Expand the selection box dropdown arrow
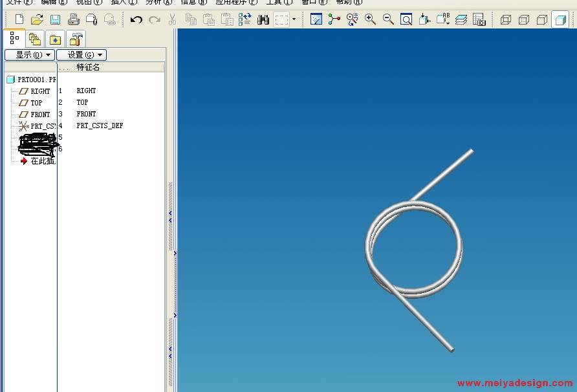577x392 pixels. [294, 20]
